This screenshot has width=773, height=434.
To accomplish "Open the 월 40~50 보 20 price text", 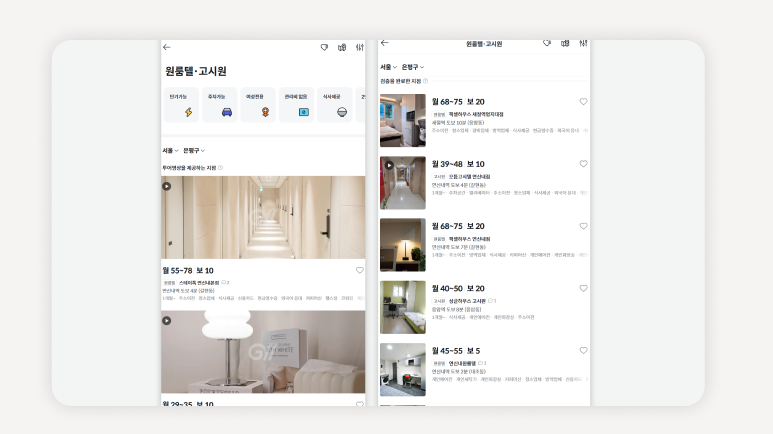I will [458, 288].
